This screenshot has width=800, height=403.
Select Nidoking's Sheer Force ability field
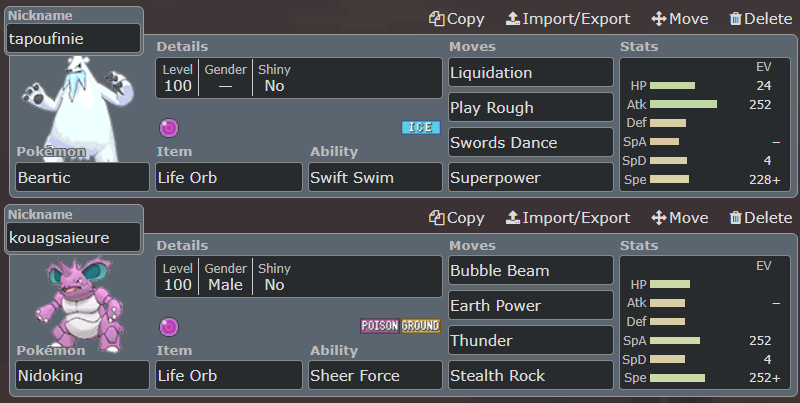click(x=375, y=376)
